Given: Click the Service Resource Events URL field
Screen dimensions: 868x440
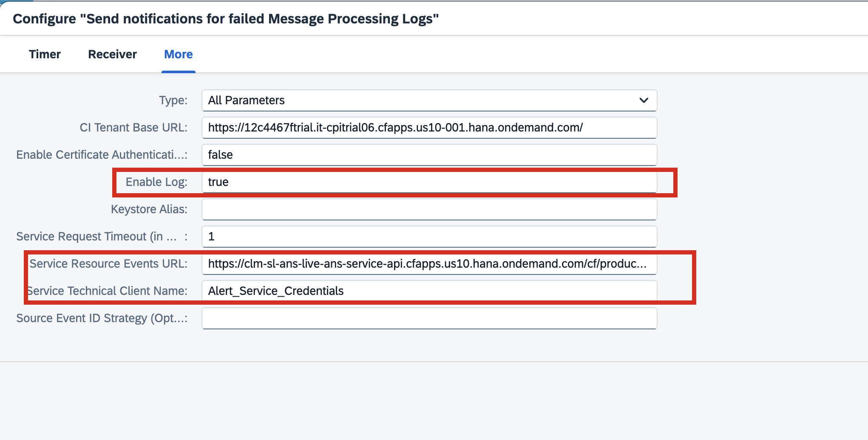Looking at the screenshot, I should (x=429, y=264).
